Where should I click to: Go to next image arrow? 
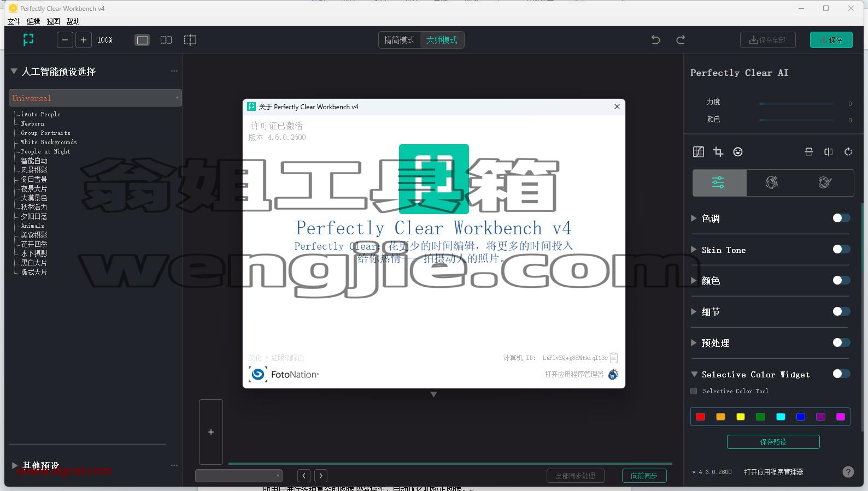(321, 476)
